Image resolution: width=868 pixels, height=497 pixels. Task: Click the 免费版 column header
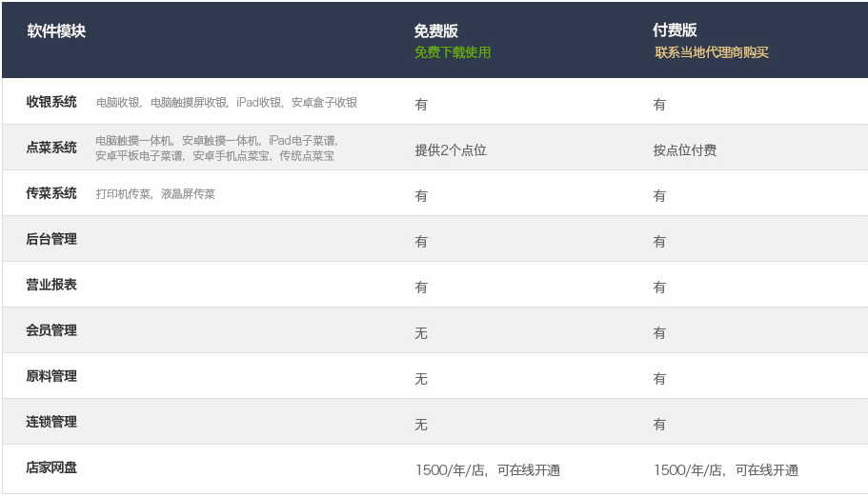tap(435, 31)
